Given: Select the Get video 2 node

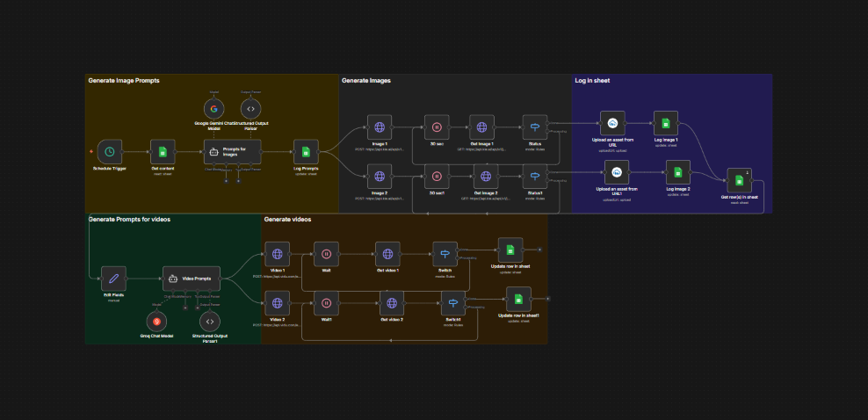Looking at the screenshot, I should coord(392,302).
